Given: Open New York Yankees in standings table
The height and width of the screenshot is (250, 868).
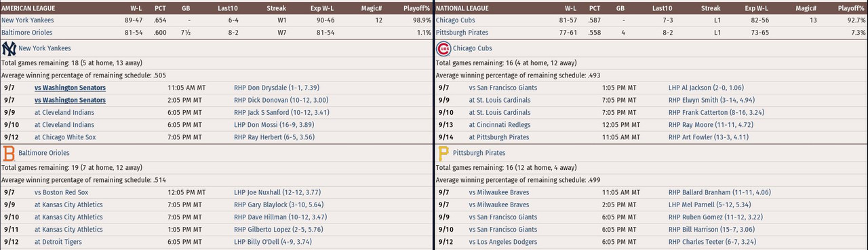Looking at the screenshot, I should tap(27, 20).
